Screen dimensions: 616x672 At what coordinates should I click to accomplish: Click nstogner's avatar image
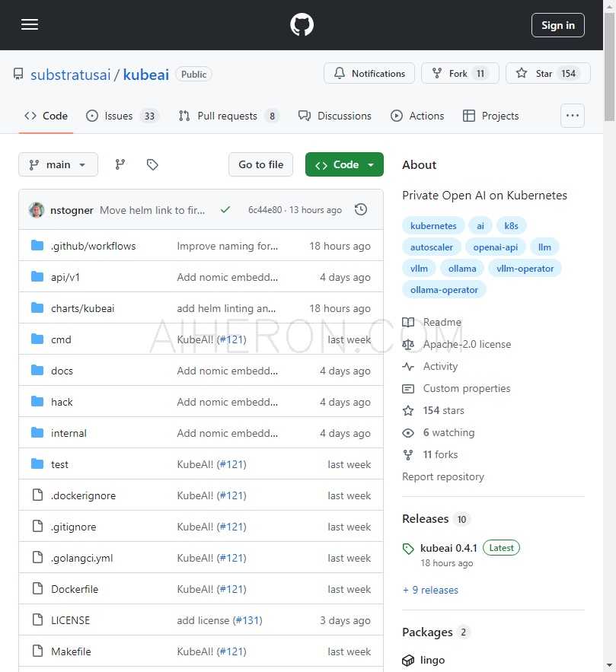(x=37, y=210)
